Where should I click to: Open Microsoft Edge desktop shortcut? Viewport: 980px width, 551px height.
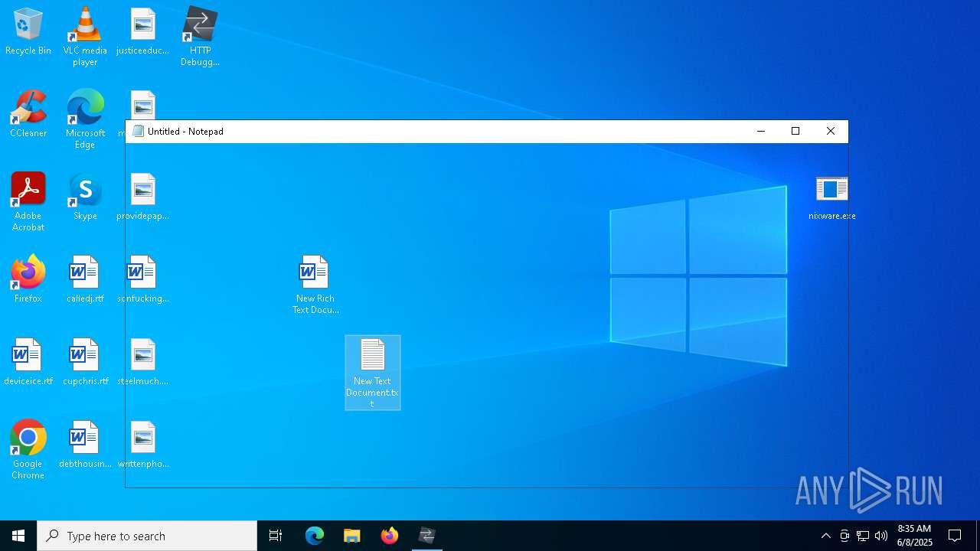(x=85, y=119)
